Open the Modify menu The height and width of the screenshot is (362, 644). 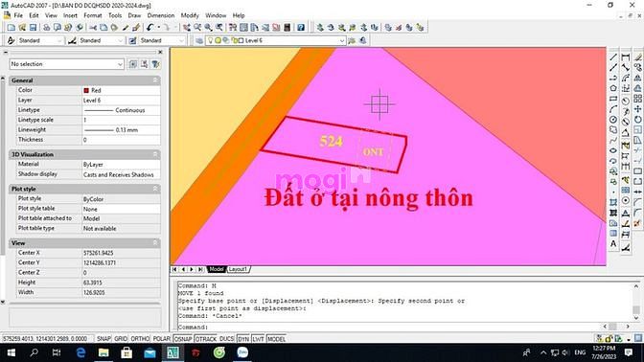pos(190,15)
